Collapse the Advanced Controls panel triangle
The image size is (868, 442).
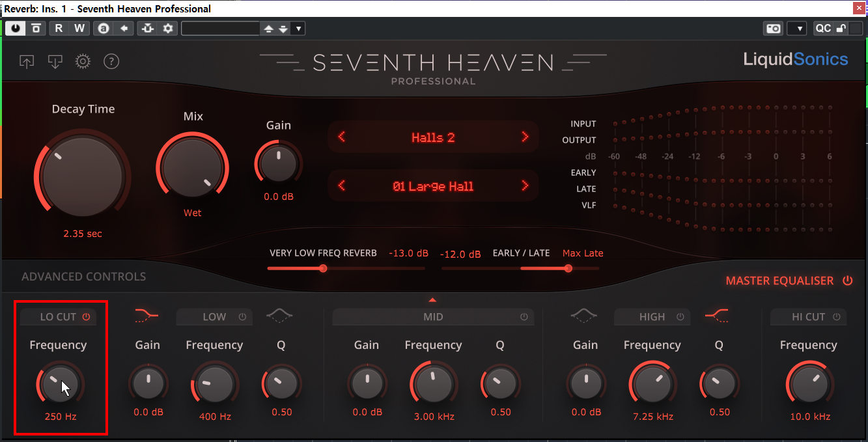pos(432,300)
